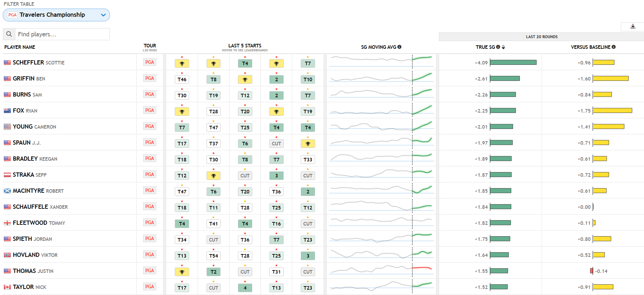The height and width of the screenshot is (295, 644).
Task: Click Spaun's trophy finish badge
Action: [x=308, y=144]
